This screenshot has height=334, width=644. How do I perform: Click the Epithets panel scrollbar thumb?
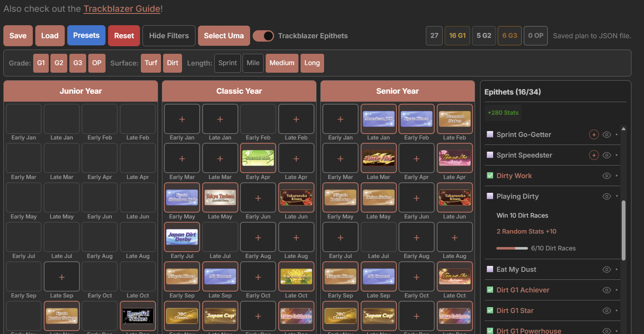(x=623, y=230)
